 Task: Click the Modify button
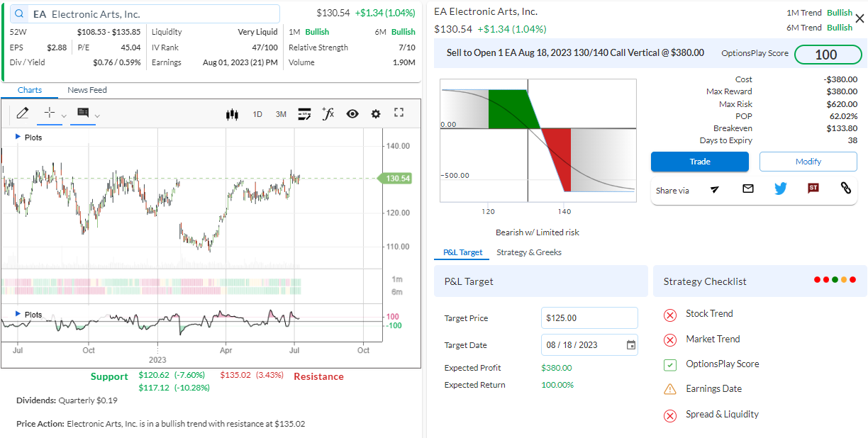click(808, 162)
